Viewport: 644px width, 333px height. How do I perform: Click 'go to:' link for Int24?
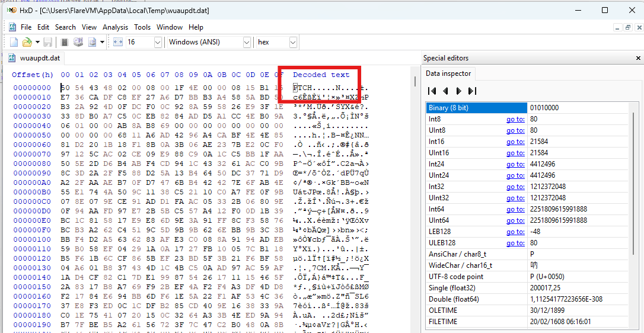(515, 164)
